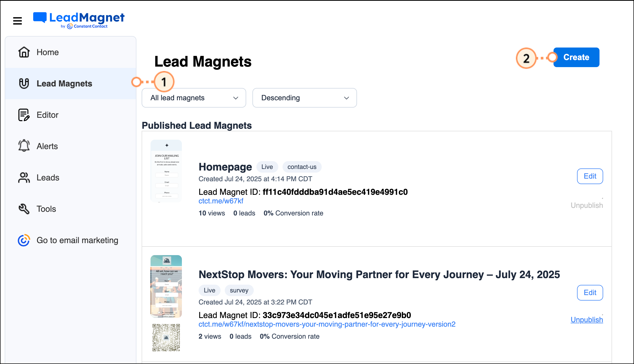Open Leads in the sidebar
This screenshot has width=634, height=364.
tap(71, 178)
